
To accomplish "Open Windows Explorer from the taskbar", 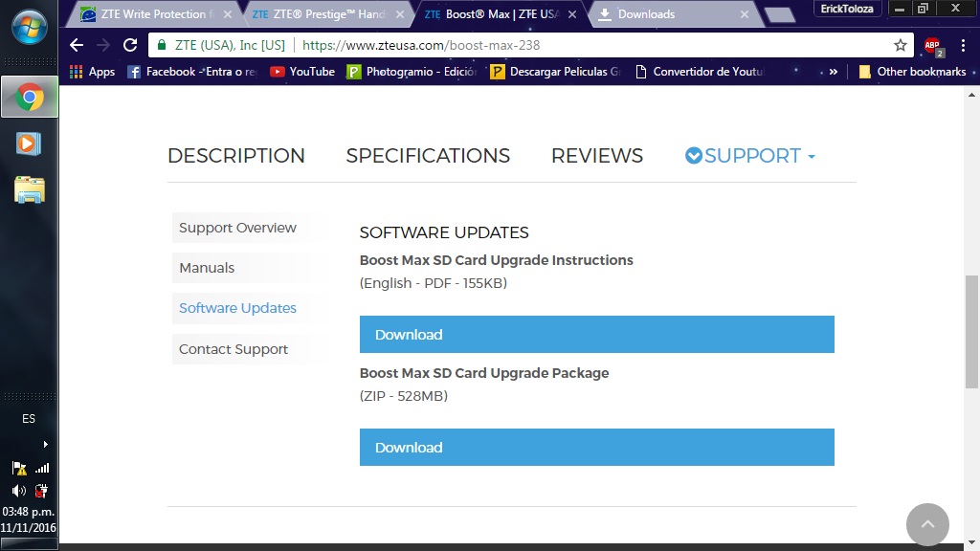I will [x=29, y=189].
